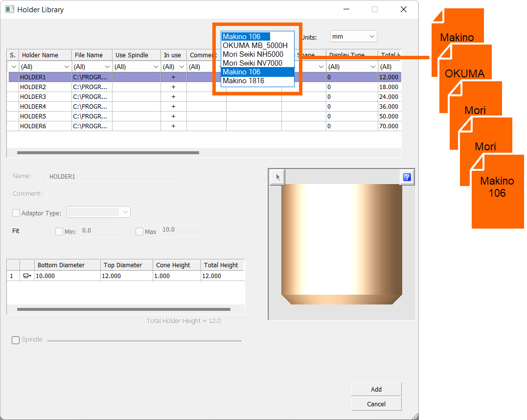Viewport: 527px width, 420px height.
Task: Click the Bottom Diameter column header
Action: click(67, 265)
